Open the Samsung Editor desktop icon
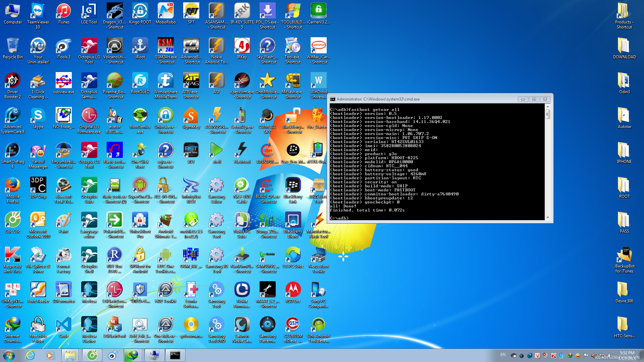This screenshot has width=644, height=362. click(x=216, y=190)
